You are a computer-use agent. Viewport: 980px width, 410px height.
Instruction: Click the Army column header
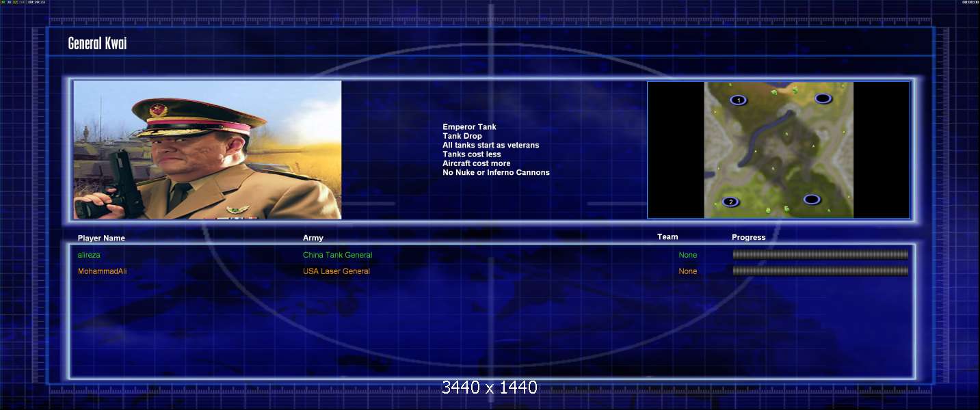[313, 238]
